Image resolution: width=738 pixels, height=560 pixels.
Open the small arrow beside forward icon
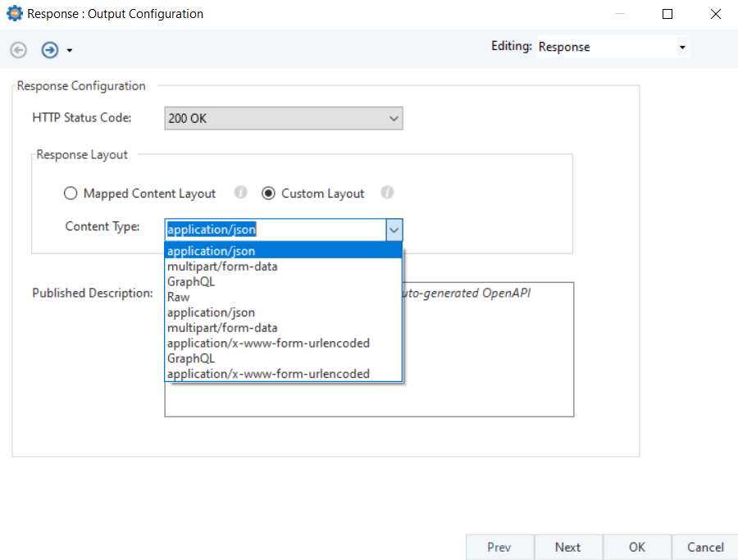click(70, 51)
